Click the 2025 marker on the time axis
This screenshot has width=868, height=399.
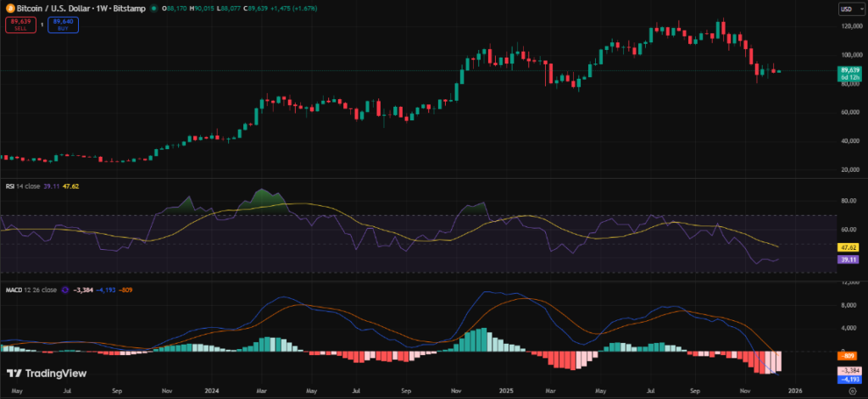point(507,392)
